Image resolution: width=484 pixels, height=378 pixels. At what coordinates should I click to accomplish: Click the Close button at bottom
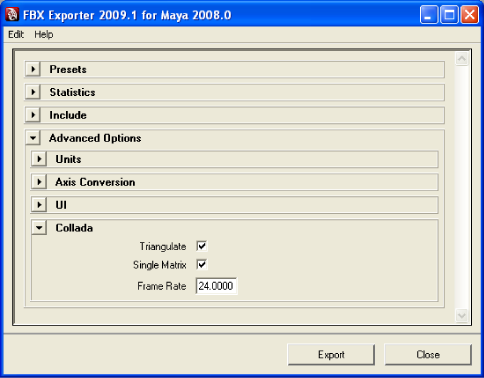click(428, 355)
